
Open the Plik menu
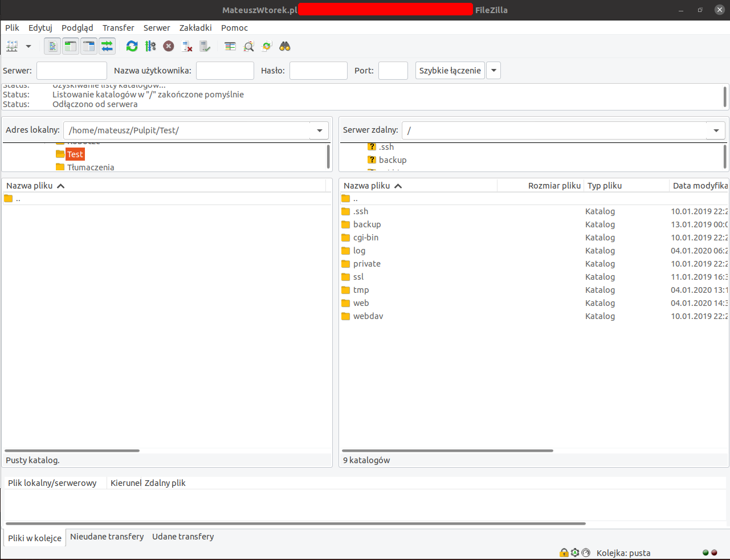coord(12,27)
